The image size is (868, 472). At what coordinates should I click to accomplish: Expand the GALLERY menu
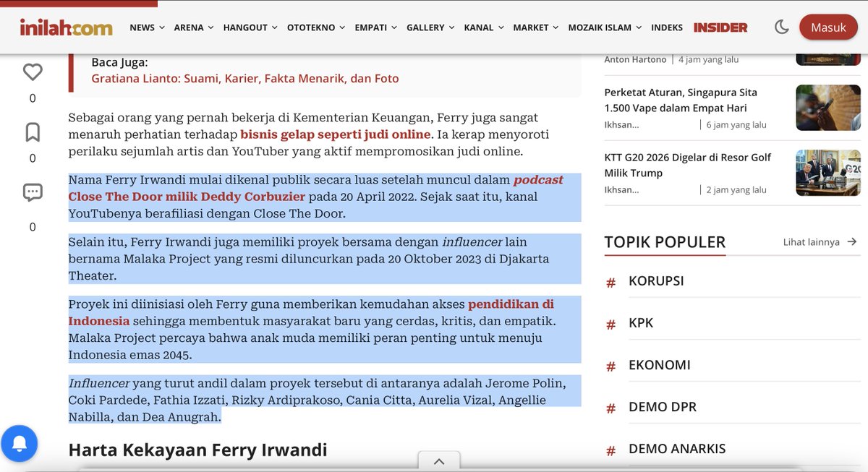coord(430,27)
